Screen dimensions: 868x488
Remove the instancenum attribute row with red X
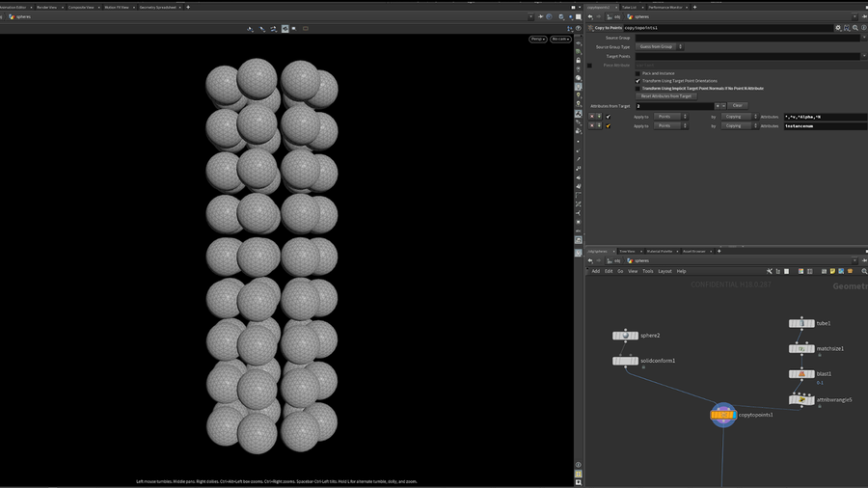pos(592,125)
